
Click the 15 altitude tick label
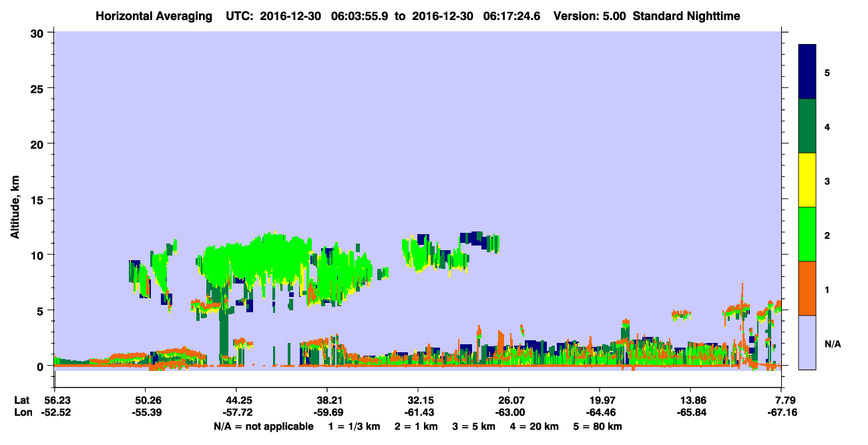pos(37,199)
